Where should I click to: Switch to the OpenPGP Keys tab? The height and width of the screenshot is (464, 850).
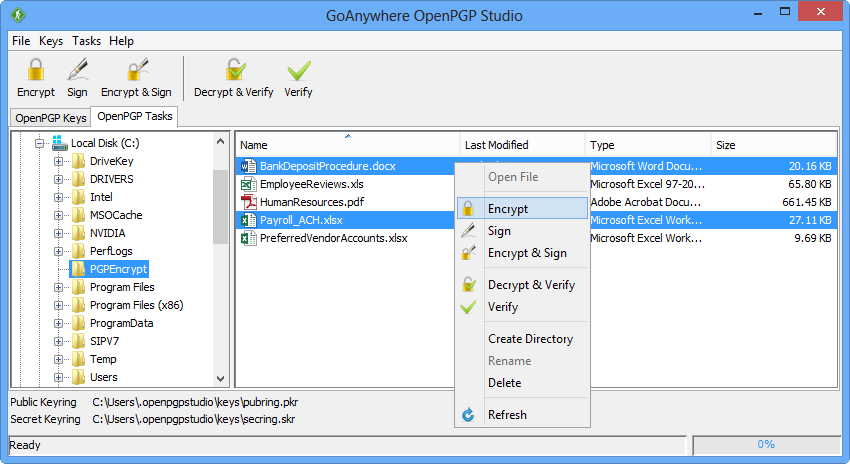tap(50, 118)
